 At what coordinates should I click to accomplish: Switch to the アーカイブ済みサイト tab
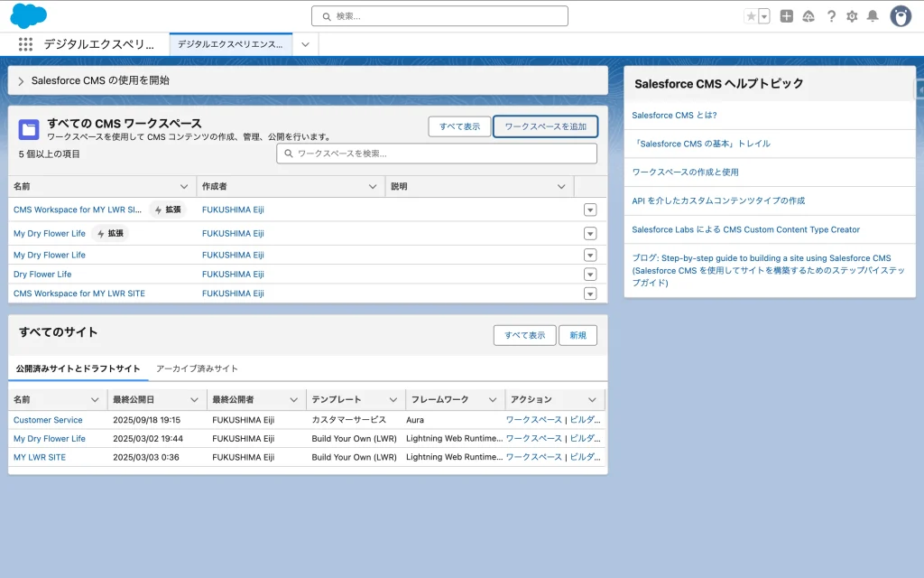(x=197, y=368)
